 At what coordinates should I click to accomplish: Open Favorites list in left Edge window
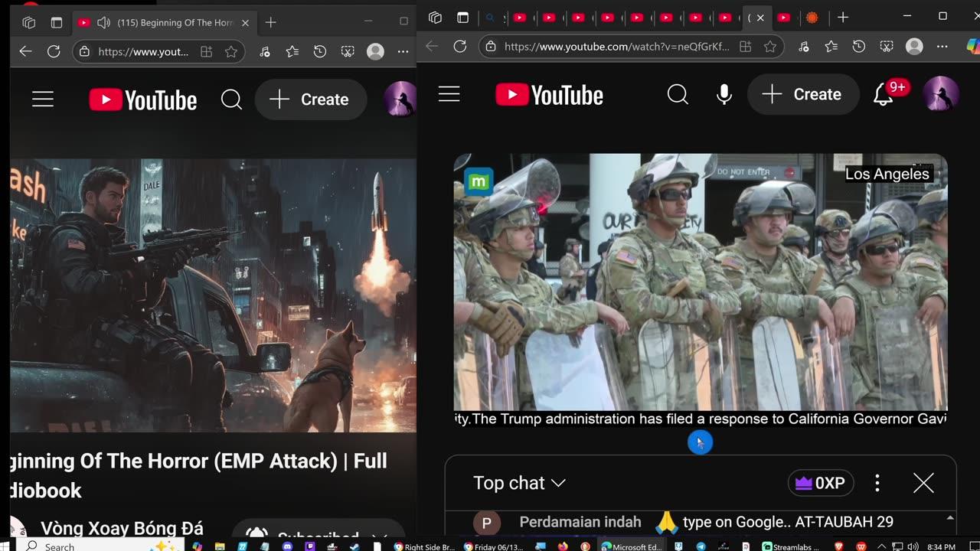(292, 52)
